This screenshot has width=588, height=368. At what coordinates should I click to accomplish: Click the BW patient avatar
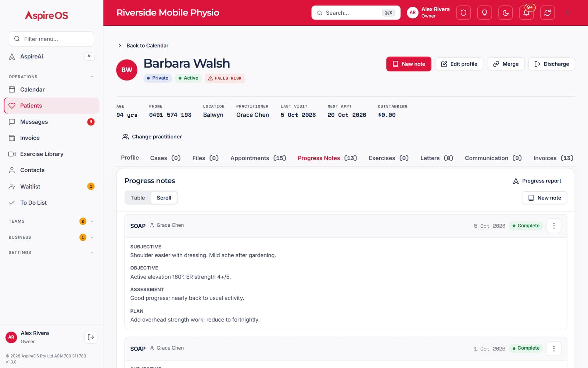tap(127, 70)
